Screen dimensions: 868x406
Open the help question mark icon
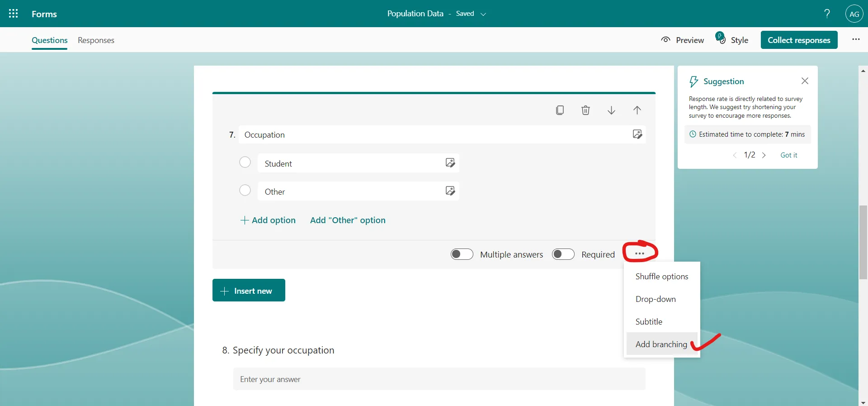click(x=827, y=14)
